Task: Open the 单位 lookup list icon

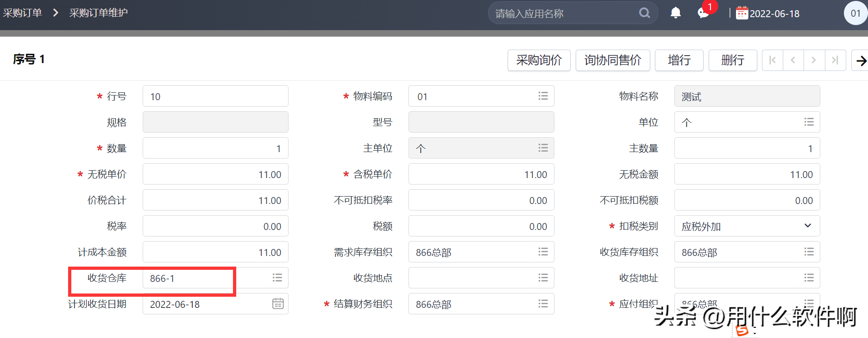Action: 809,122
